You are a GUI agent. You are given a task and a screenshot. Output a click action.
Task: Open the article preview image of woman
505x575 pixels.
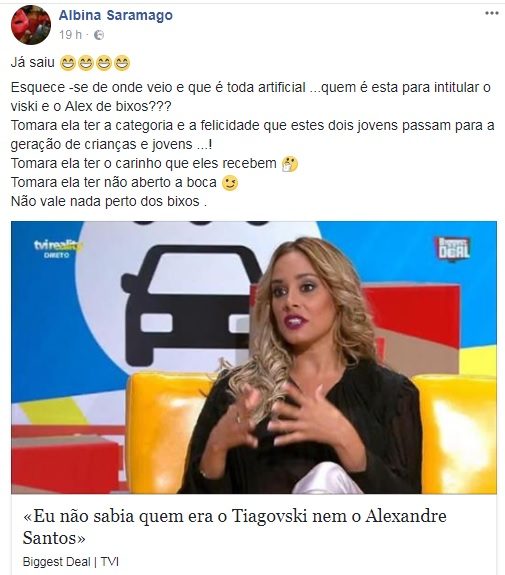[254, 357]
